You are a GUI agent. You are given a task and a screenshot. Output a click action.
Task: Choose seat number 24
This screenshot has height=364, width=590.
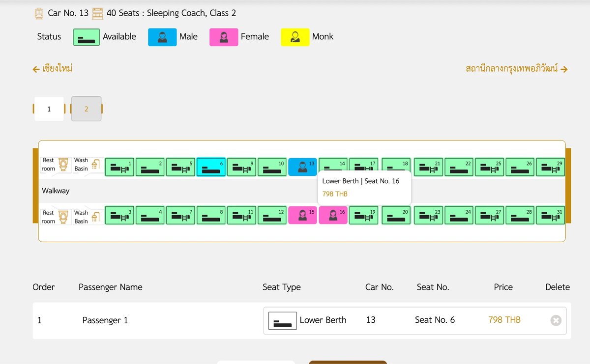click(459, 215)
